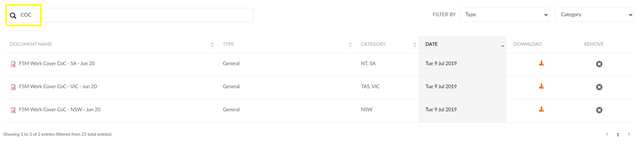This screenshot has width=644, height=144.
Task: Go to the previous results page
Action: point(607,134)
